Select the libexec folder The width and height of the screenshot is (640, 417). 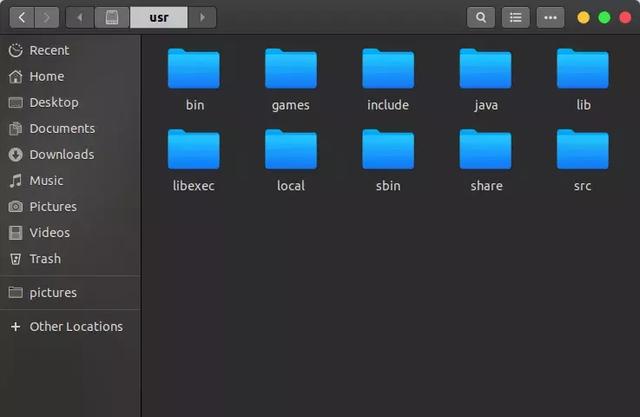(x=194, y=150)
